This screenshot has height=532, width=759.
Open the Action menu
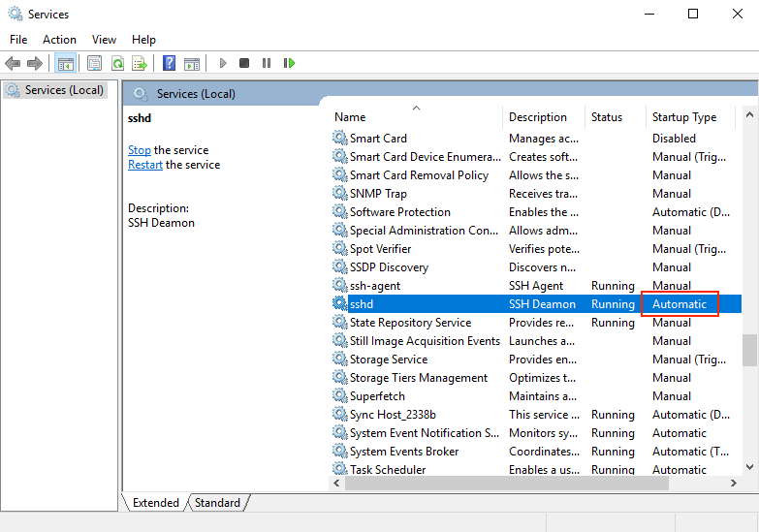click(x=59, y=40)
